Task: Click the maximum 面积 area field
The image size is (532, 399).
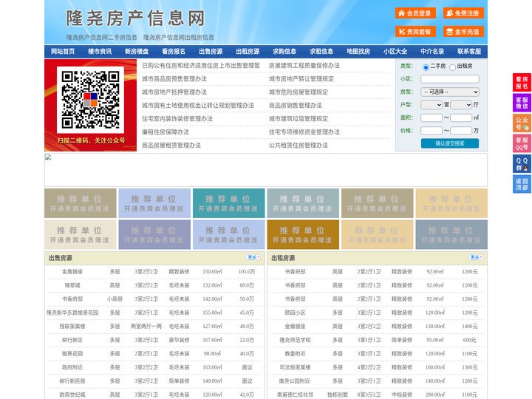Action: (x=461, y=117)
